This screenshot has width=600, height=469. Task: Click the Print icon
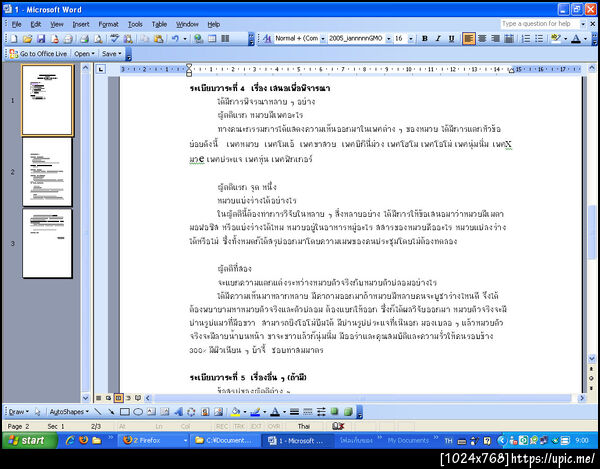click(84, 39)
